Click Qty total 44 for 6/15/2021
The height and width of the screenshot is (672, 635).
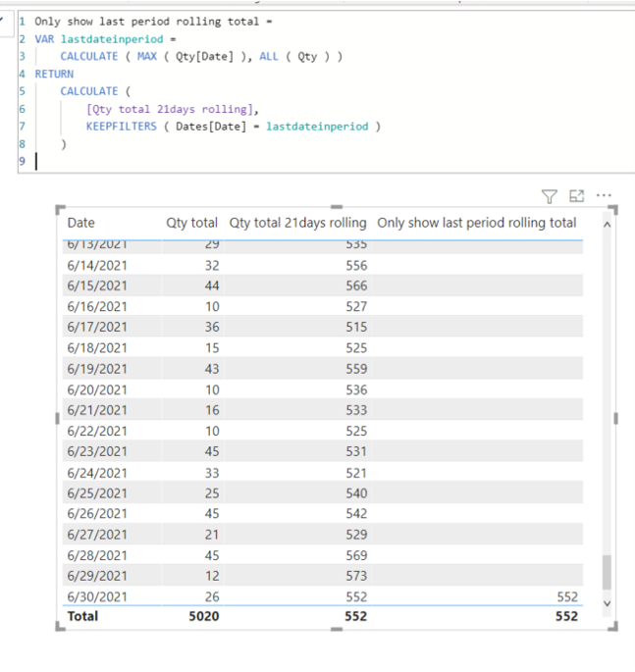click(212, 285)
